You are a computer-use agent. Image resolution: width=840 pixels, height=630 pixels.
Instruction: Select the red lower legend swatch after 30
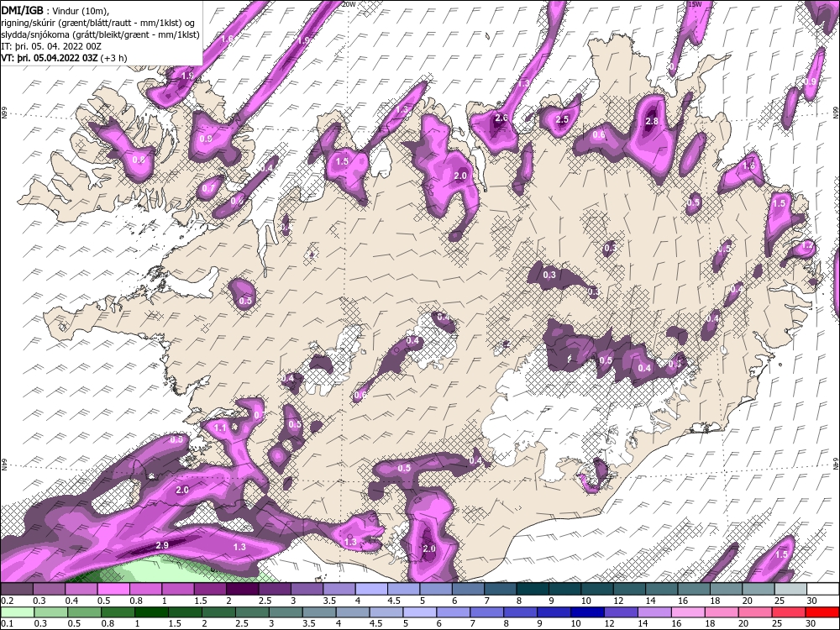(x=822, y=612)
